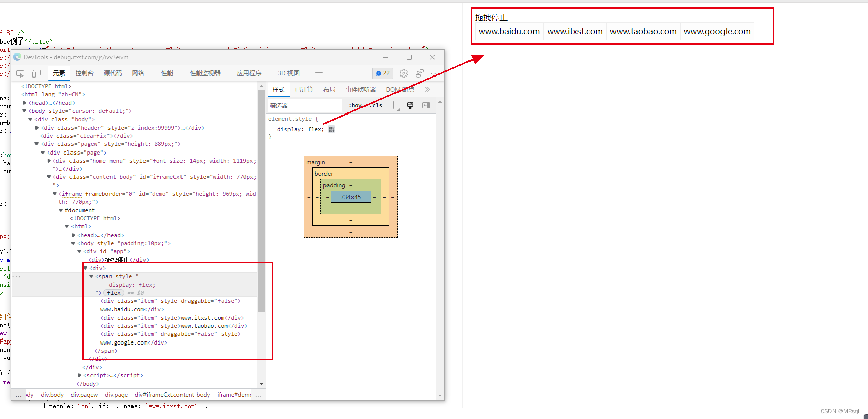Screen dimensions: 868x419
Task: Expand the script node in the tree
Action: click(80, 375)
